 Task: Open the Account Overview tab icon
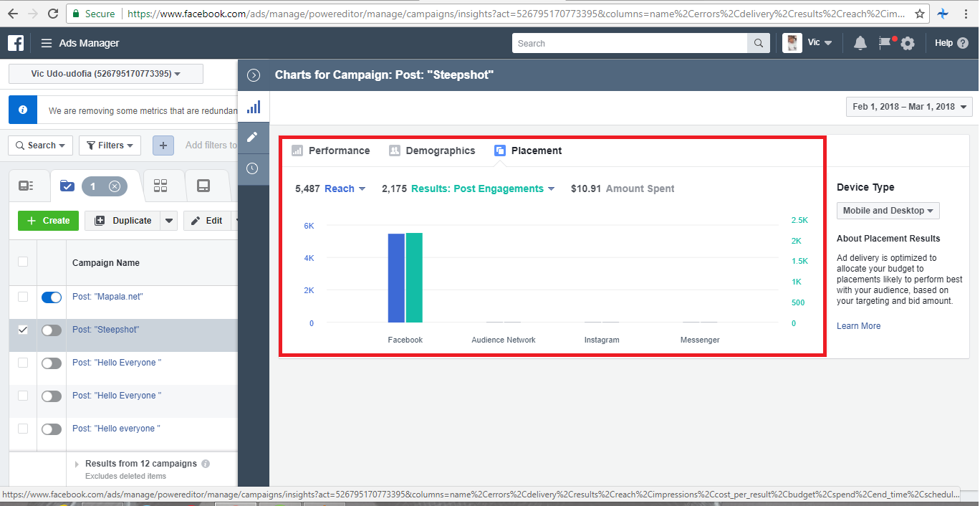(27, 186)
